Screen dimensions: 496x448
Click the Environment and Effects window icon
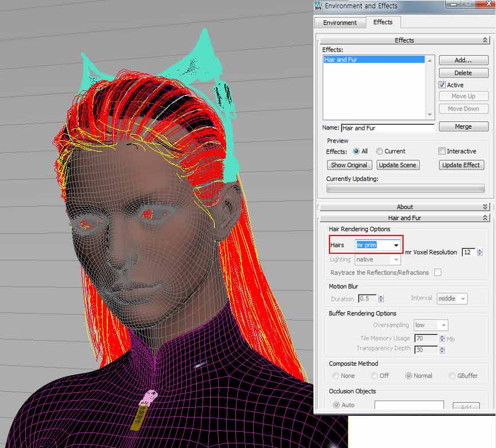[318, 5]
